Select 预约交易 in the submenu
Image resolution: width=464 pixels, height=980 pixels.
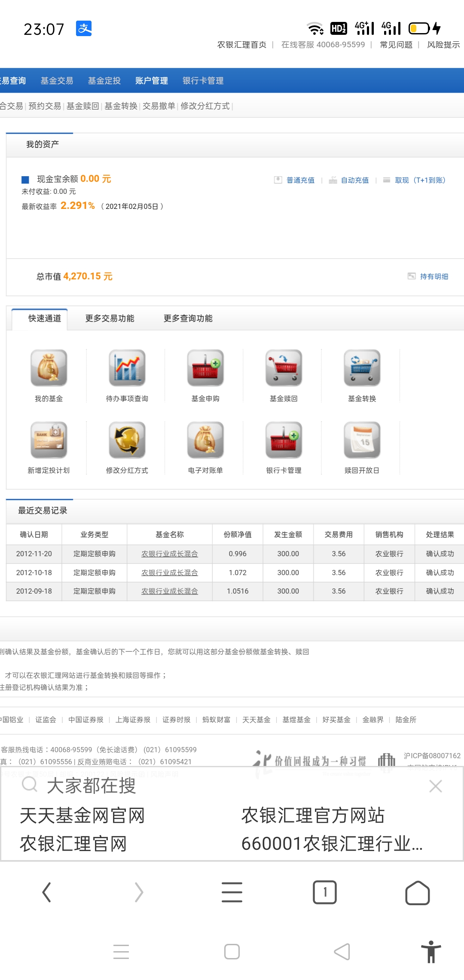coord(45,106)
